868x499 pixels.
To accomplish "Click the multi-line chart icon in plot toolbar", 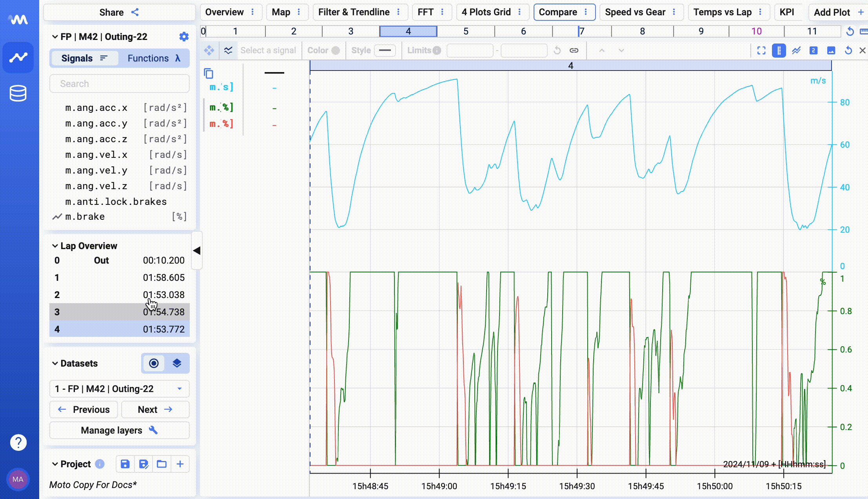I will tap(796, 51).
